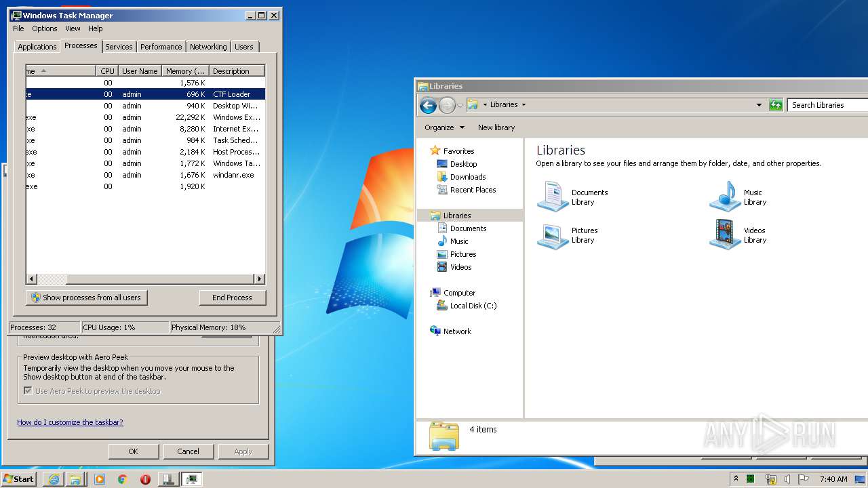Image resolution: width=868 pixels, height=488 pixels.
Task: Expand the Libraries breadcrumb arrow
Action: click(524, 105)
